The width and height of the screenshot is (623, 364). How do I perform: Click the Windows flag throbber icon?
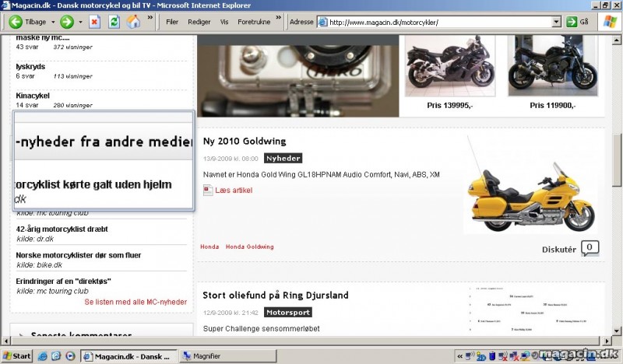610,22
